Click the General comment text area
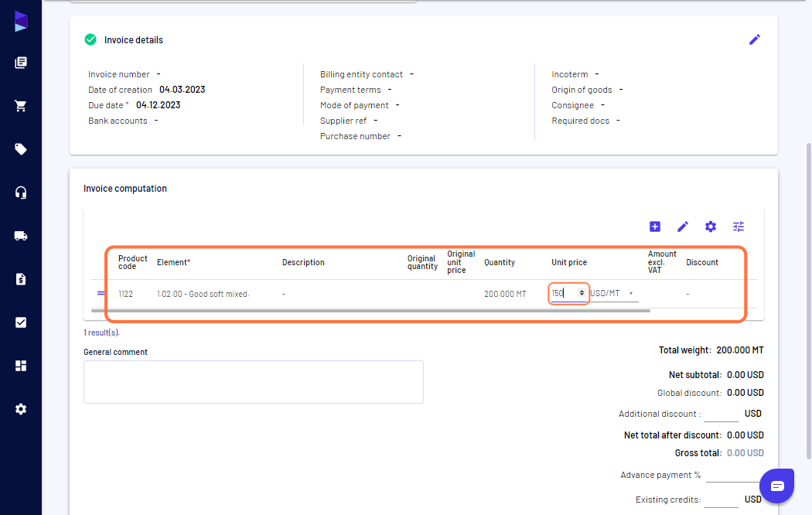 pyautogui.click(x=253, y=382)
